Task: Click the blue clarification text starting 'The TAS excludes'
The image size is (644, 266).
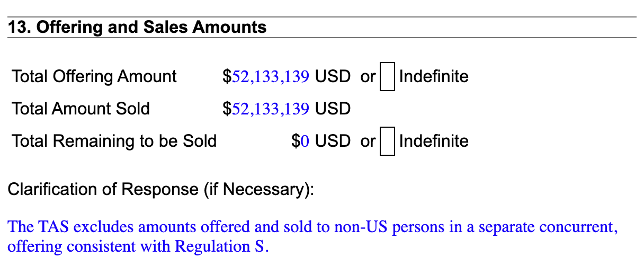Action: (312, 227)
